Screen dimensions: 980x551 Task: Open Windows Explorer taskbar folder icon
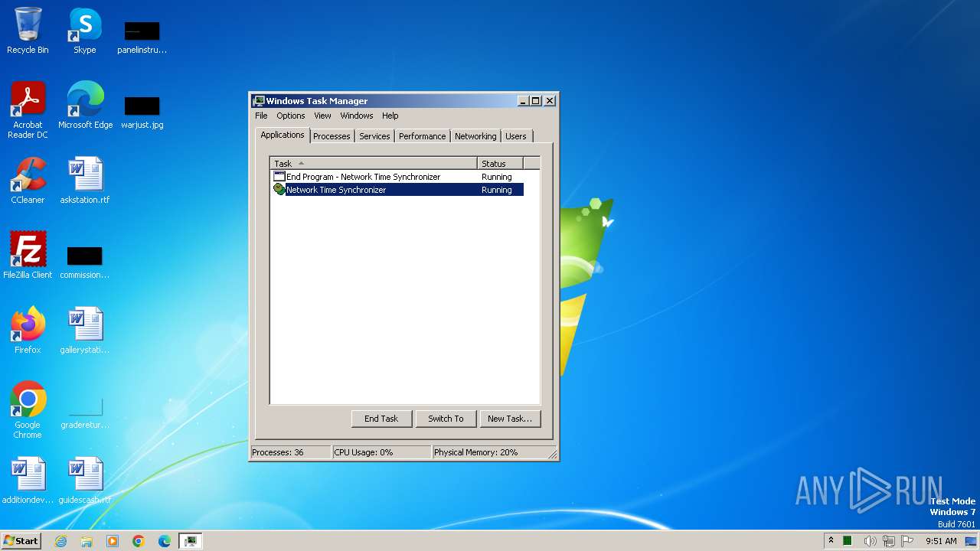click(x=87, y=541)
